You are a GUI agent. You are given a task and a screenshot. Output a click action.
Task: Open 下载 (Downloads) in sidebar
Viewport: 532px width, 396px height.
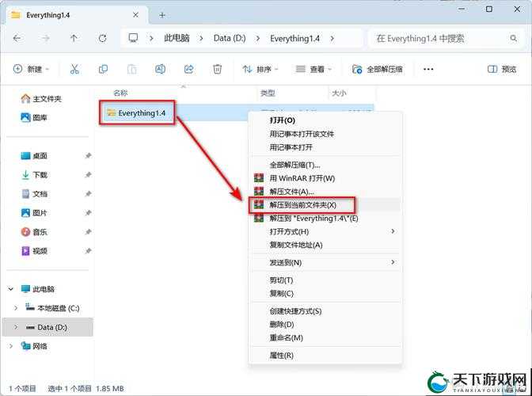[34, 175]
